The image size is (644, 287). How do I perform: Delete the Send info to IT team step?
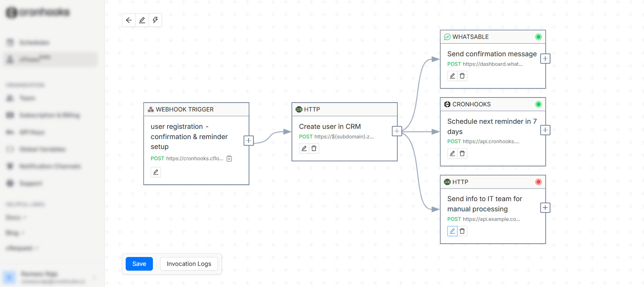point(462,231)
